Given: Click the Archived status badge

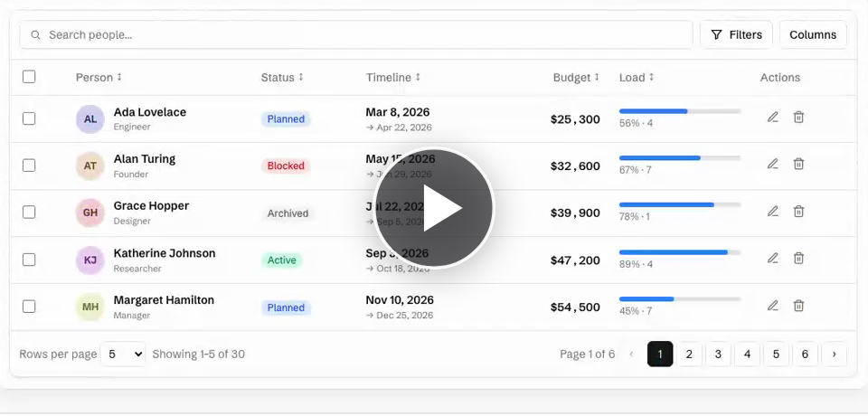Looking at the screenshot, I should click(x=288, y=213).
